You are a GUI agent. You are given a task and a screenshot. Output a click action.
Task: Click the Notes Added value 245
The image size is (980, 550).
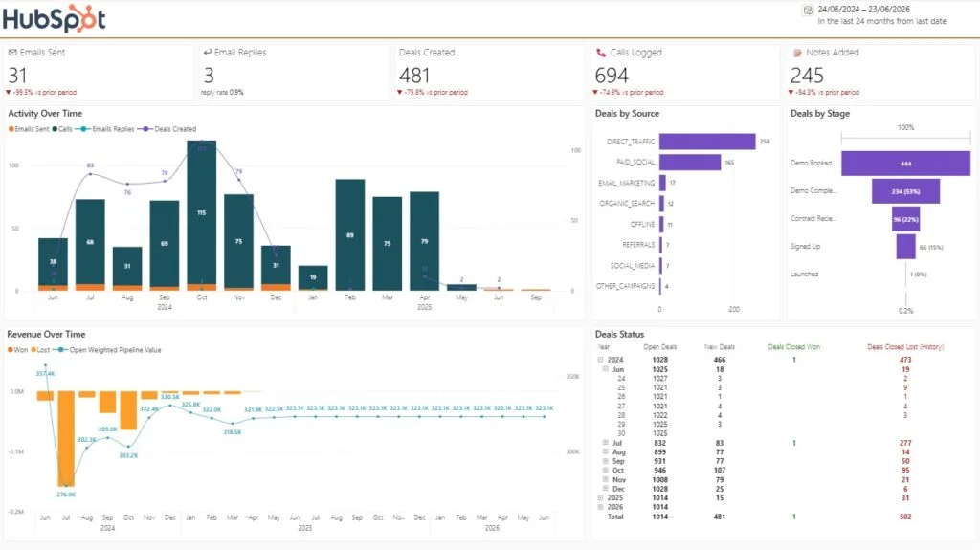[807, 76]
